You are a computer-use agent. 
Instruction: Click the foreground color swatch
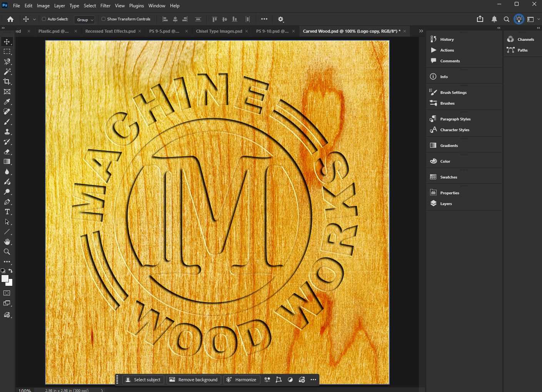pyautogui.click(x=5, y=279)
